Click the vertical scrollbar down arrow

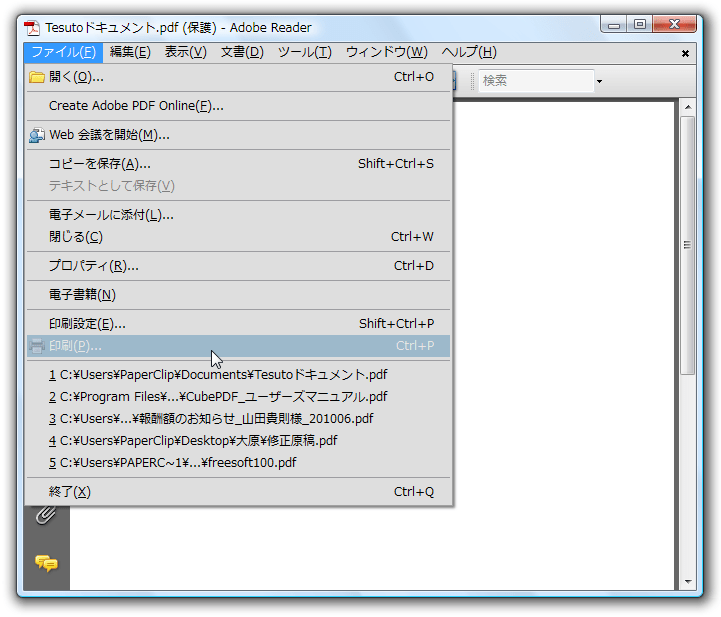[x=688, y=582]
